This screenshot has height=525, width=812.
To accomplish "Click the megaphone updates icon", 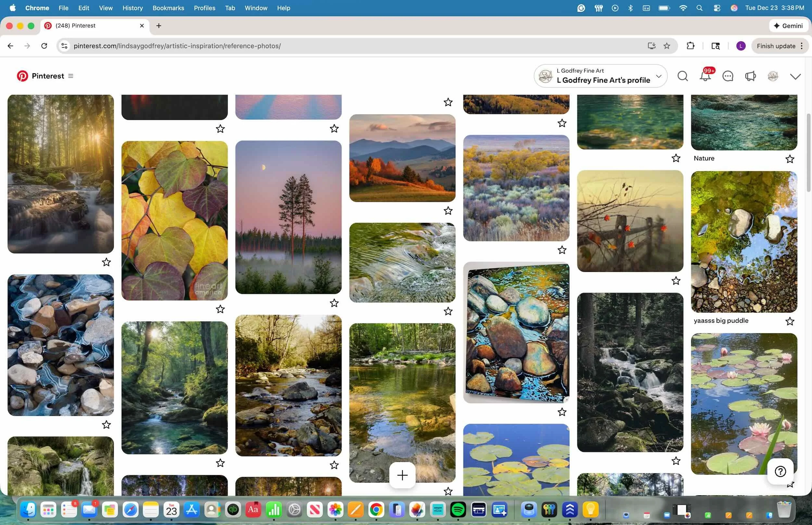I will [750, 76].
